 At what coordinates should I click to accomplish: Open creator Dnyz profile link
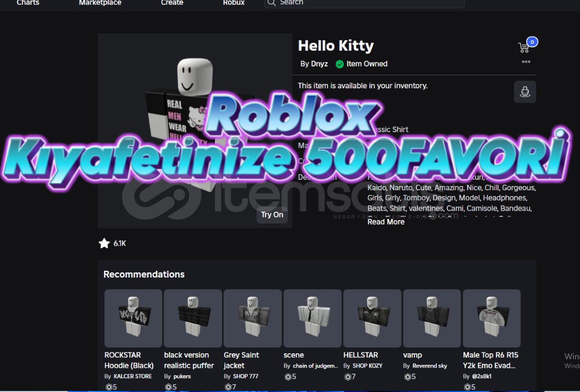[319, 64]
